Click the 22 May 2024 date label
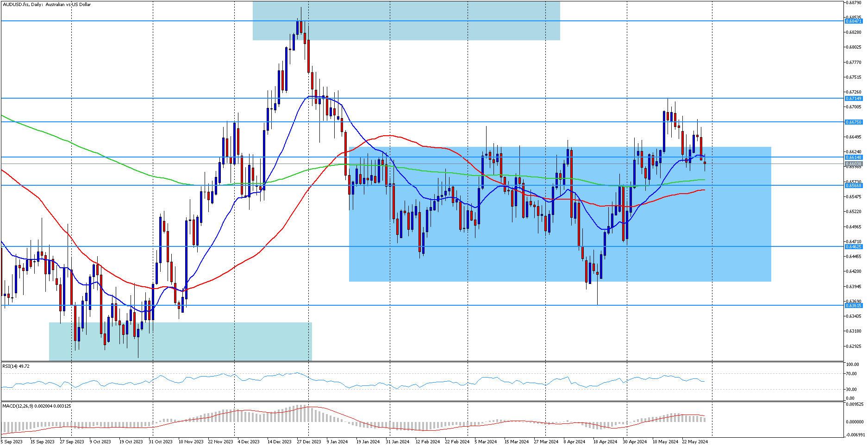 [695, 442]
